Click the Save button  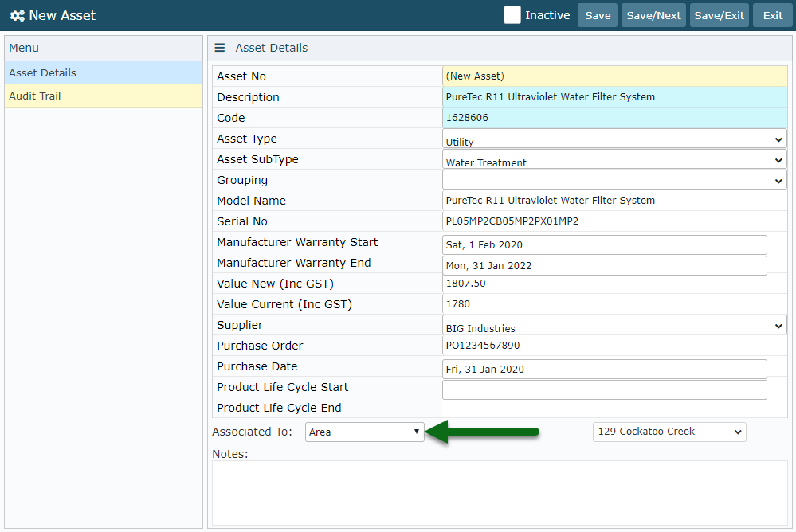tap(598, 15)
